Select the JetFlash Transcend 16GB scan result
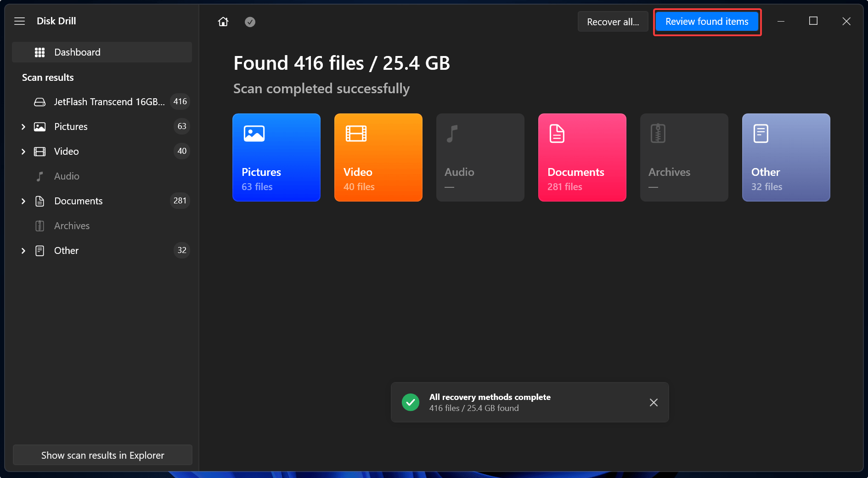The image size is (868, 478). pos(102,101)
